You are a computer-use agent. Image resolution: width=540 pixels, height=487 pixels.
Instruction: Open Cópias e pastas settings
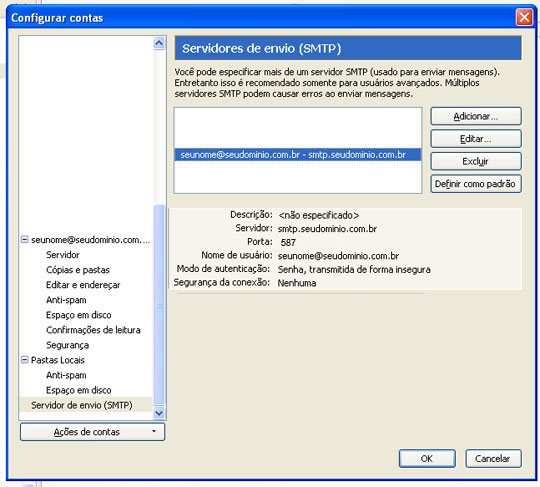[78, 270]
